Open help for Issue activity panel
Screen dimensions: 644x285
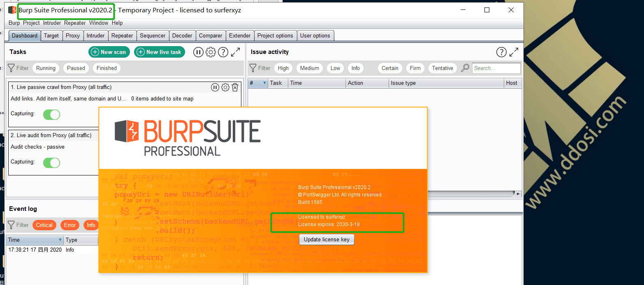(x=501, y=52)
